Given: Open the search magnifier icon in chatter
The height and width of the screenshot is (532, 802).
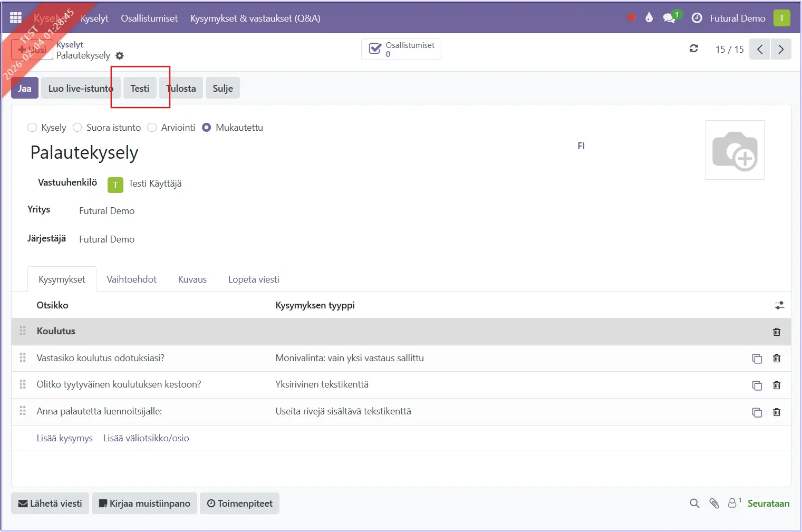Looking at the screenshot, I should coord(694,504).
